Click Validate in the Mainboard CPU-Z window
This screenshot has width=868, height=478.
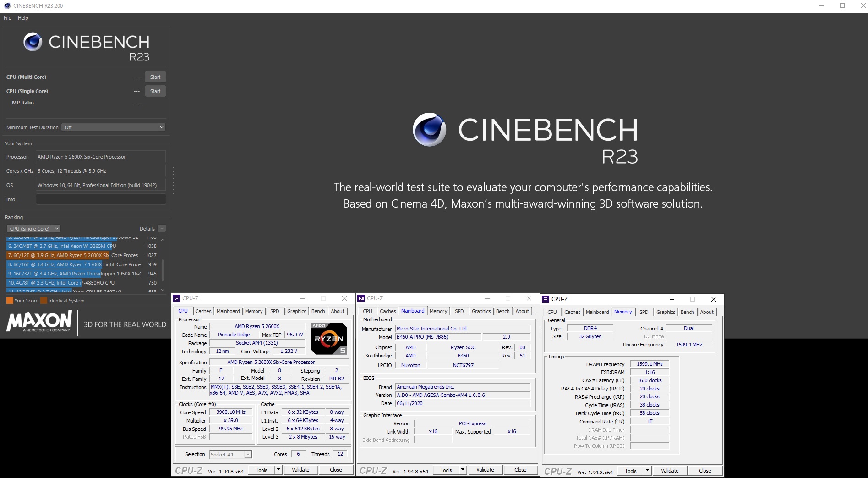coord(485,470)
